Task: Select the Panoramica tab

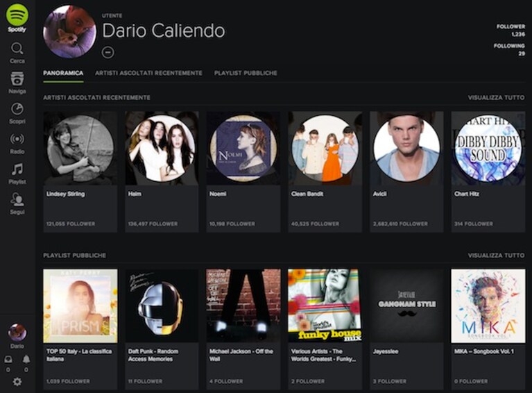Action: point(63,73)
